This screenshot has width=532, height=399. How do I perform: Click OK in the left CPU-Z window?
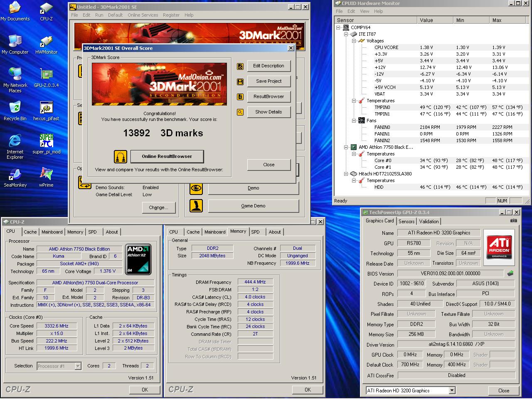pyautogui.click(x=145, y=389)
